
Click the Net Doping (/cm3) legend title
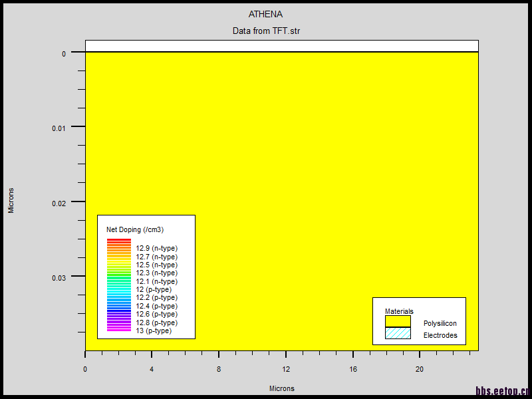click(135, 229)
